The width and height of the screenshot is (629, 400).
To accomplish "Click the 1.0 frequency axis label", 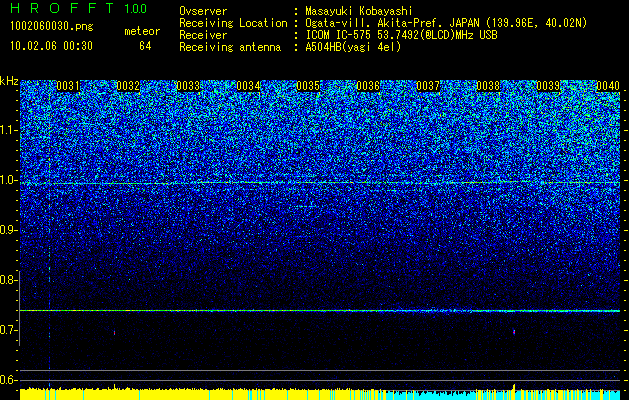I will [8, 180].
